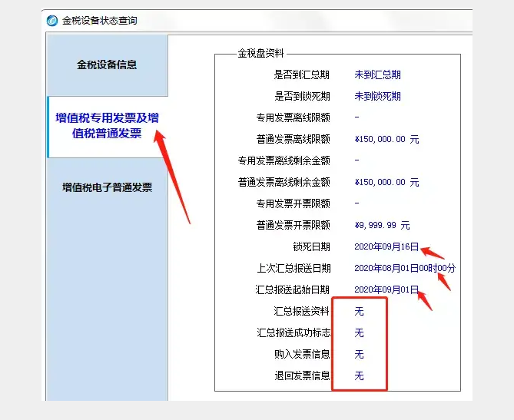Select the 2020年08月01日00时00分 value
This screenshot has width=514, height=420.
click(x=405, y=268)
